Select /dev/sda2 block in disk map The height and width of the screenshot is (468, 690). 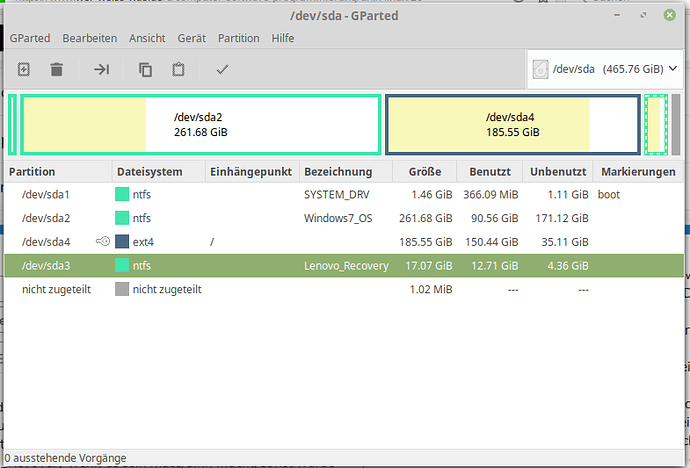(x=201, y=124)
